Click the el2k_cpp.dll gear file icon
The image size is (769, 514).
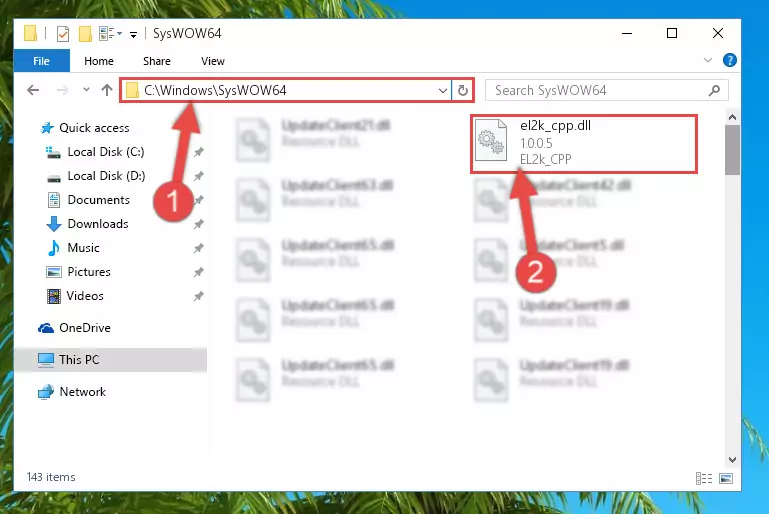(491, 140)
